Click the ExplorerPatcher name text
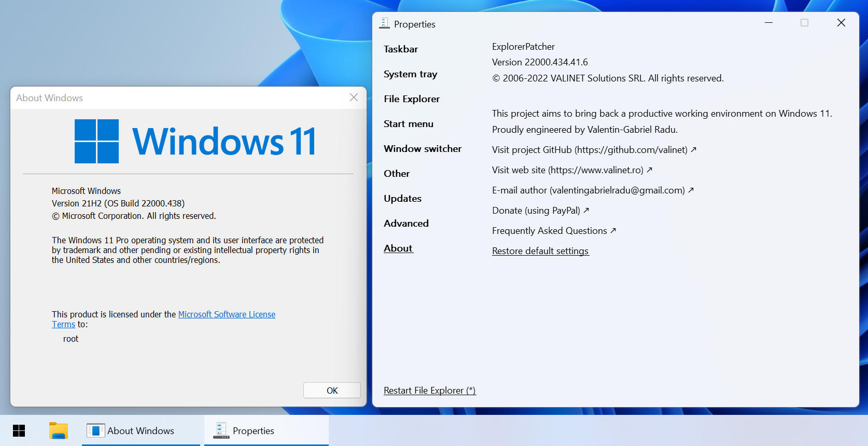The height and width of the screenshot is (446, 868). (x=523, y=47)
